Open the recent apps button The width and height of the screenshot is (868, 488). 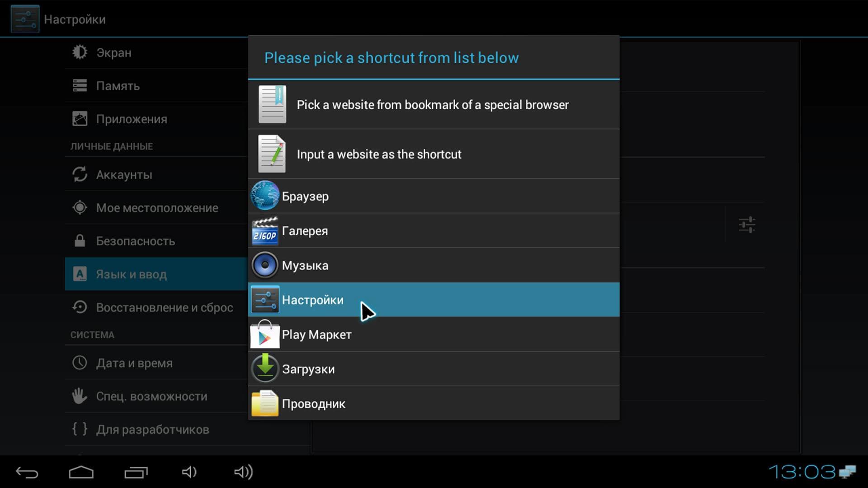coord(136,472)
